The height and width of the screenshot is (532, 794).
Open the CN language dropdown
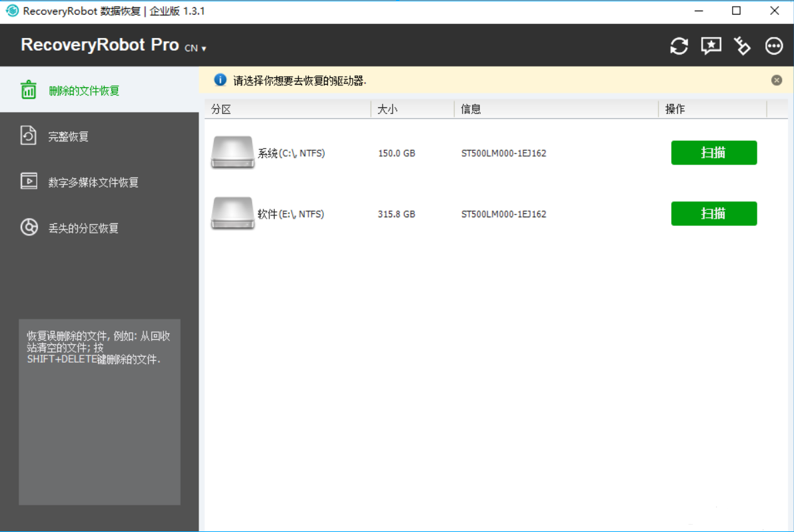pyautogui.click(x=195, y=48)
